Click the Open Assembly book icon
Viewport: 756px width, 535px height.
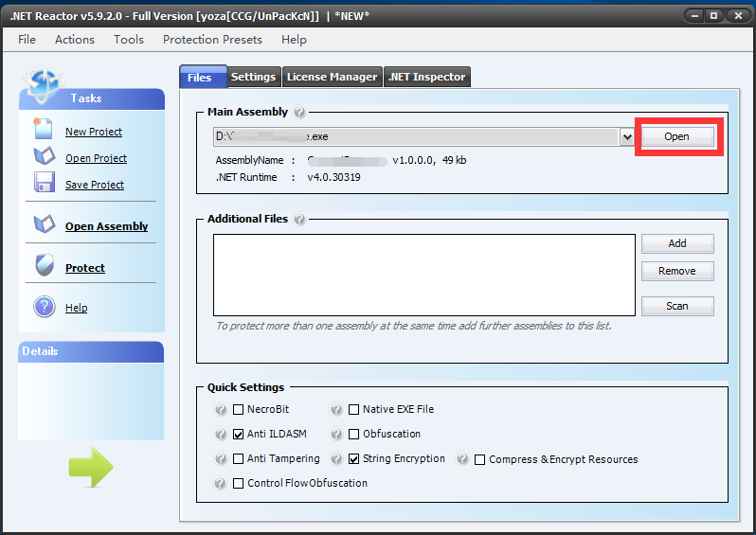(45, 223)
